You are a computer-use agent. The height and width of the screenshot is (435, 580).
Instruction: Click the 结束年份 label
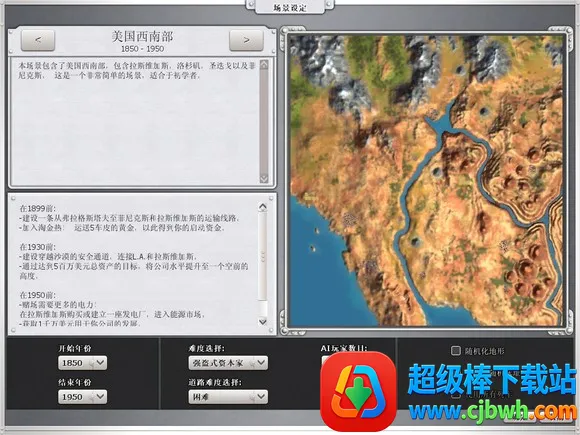pos(75,382)
